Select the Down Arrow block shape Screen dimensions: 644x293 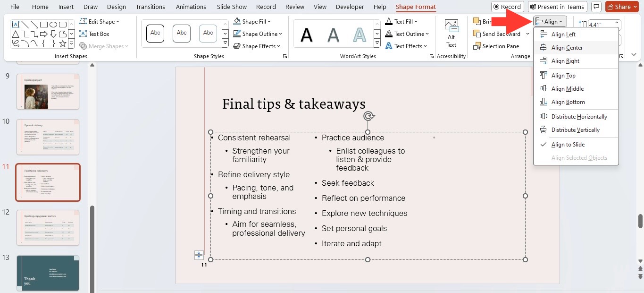[53, 34]
